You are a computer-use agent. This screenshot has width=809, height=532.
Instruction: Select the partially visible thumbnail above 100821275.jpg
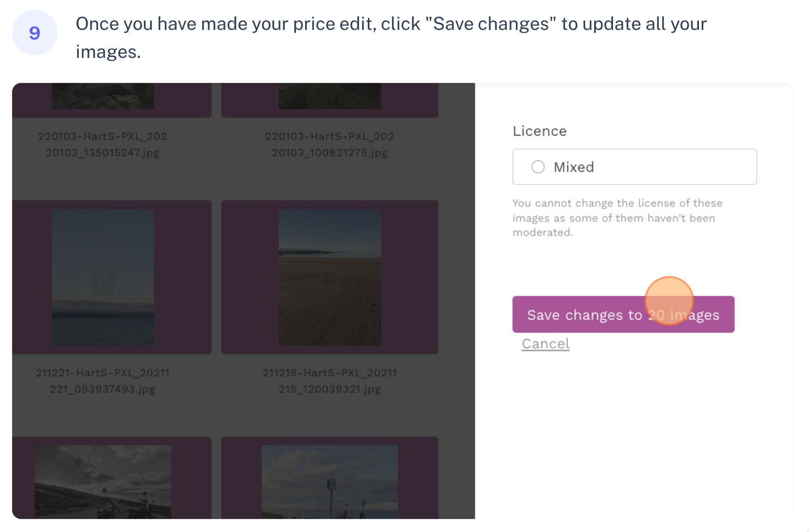point(330,96)
